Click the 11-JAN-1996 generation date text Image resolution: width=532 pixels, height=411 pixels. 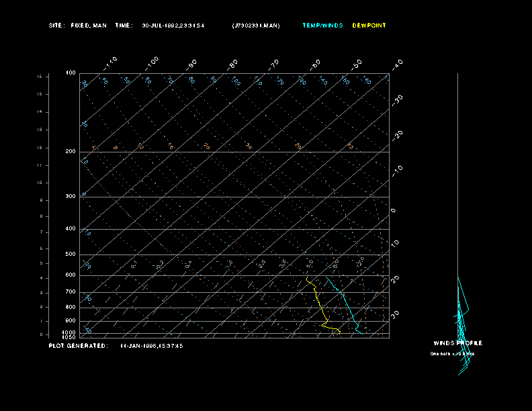pos(152,346)
